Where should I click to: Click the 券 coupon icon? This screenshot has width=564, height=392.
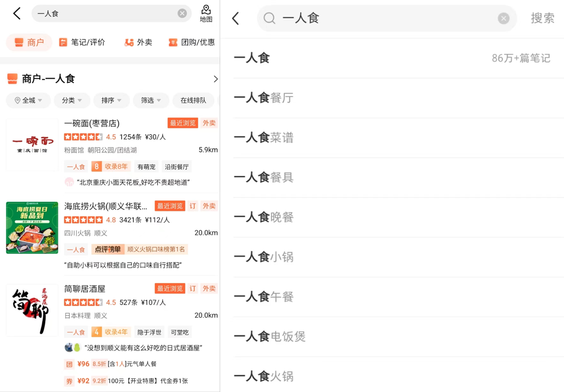pos(69,381)
